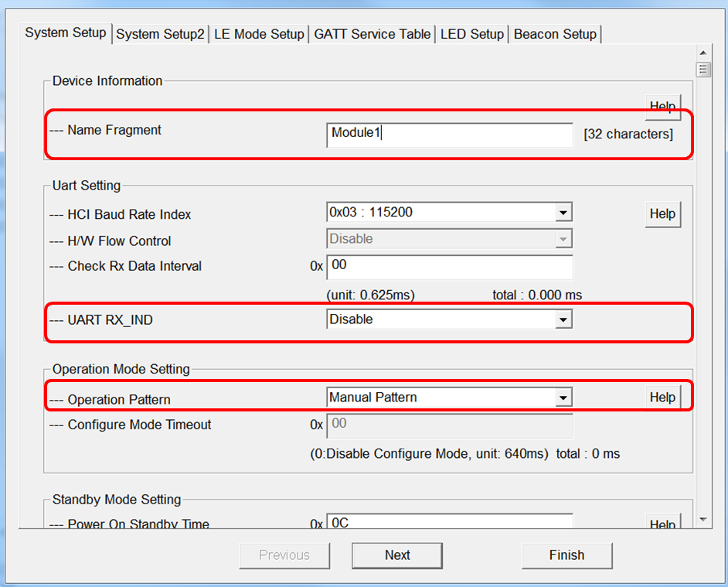
Task: Click the scrollbar up arrow
Action: 702,53
